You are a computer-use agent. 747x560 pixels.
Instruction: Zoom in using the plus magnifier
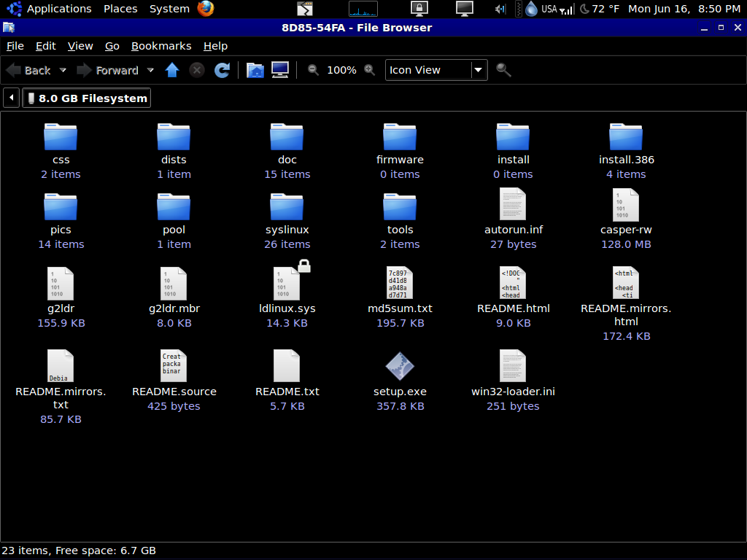[x=369, y=70]
